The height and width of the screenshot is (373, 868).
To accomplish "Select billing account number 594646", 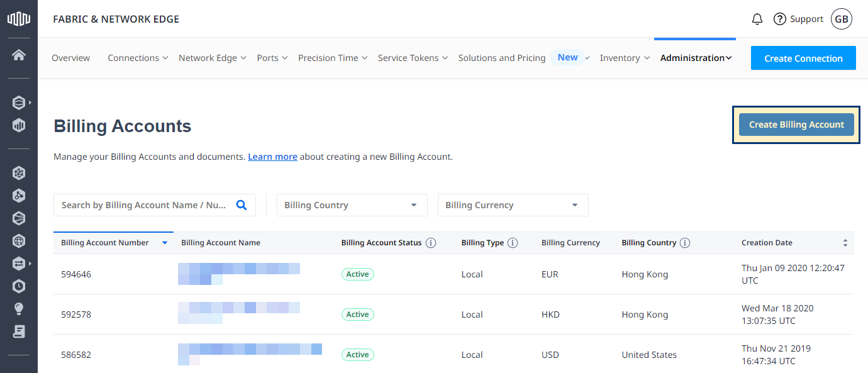I will click(x=76, y=274).
